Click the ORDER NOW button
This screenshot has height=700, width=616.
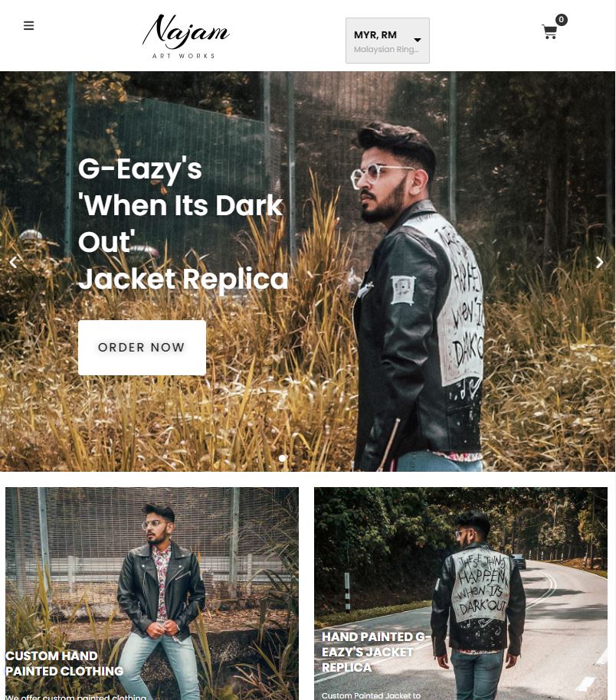tap(142, 348)
